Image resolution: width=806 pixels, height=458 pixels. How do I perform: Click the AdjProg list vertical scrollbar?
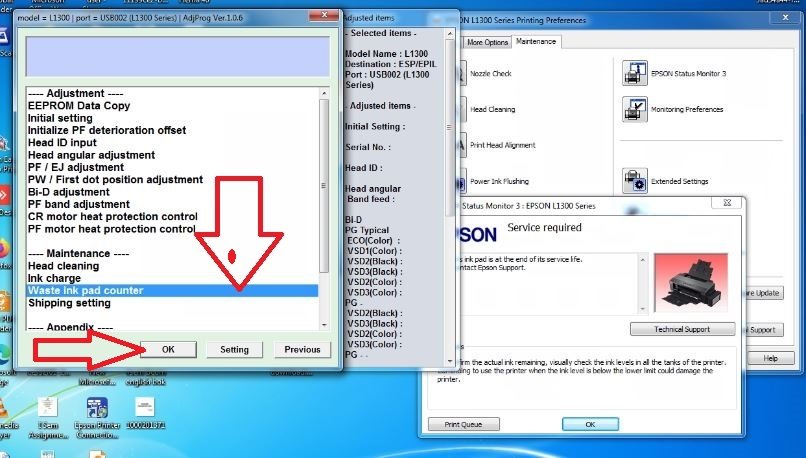pyautogui.click(x=324, y=185)
